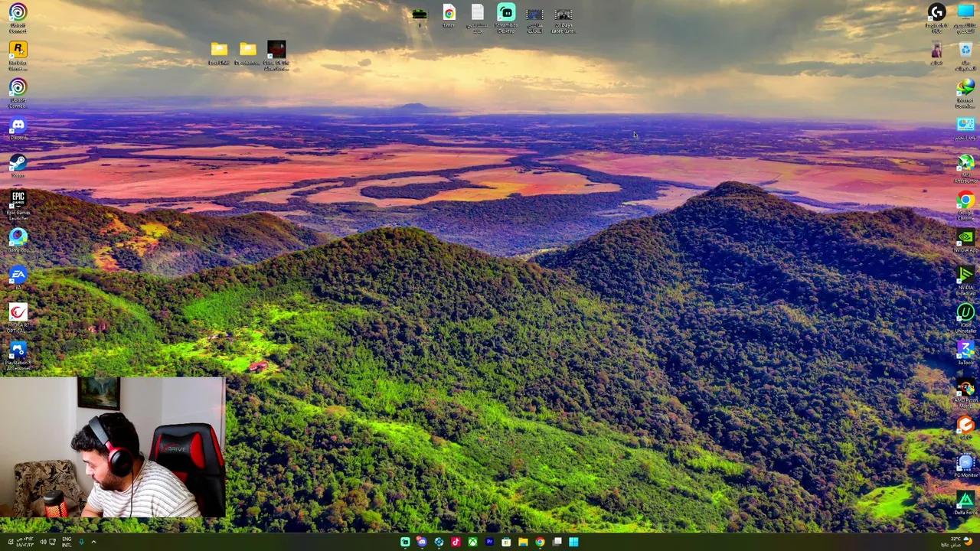Open Streamlabs from the taskbar
980x551 pixels.
(x=405, y=542)
